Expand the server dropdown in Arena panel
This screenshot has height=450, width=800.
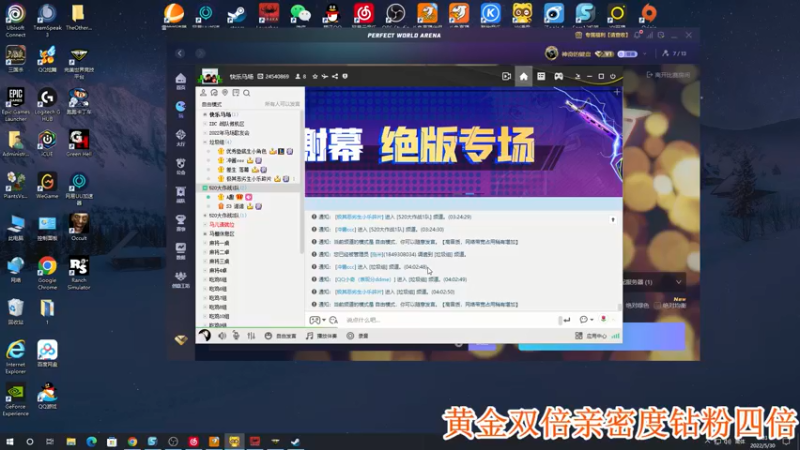coord(679,282)
